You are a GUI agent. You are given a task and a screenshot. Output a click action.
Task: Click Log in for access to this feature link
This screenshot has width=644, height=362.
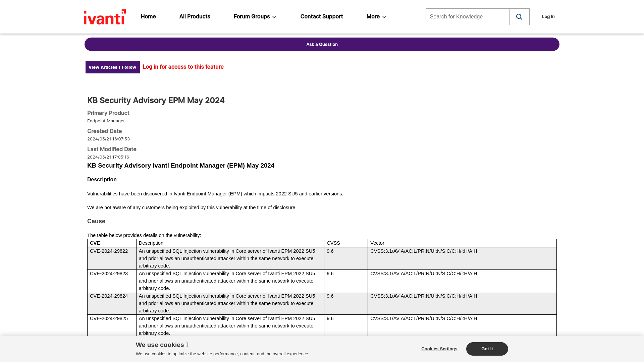(x=183, y=67)
